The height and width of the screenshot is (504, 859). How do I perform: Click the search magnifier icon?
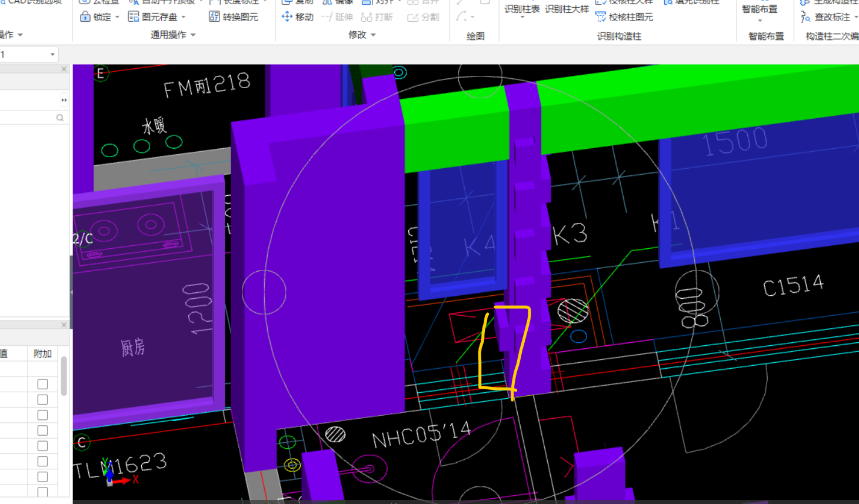tap(59, 118)
